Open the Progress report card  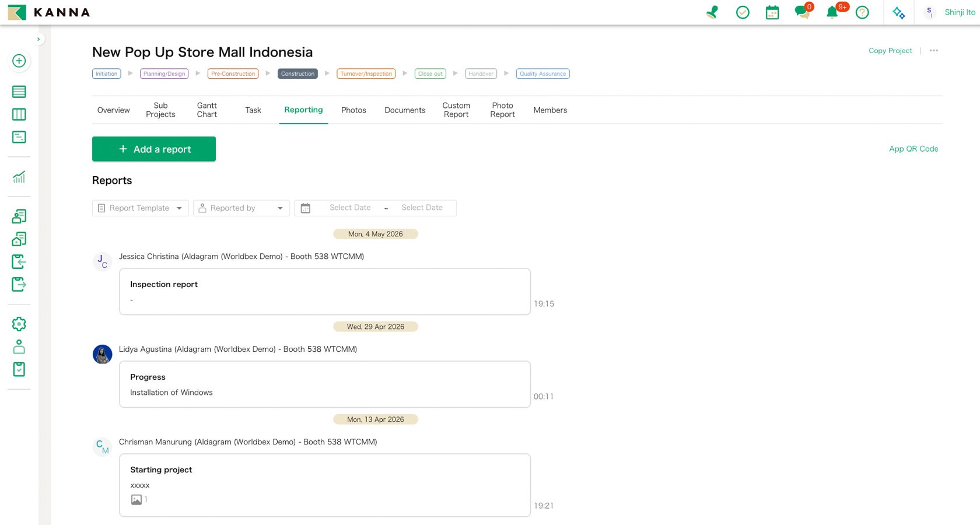pyautogui.click(x=325, y=384)
